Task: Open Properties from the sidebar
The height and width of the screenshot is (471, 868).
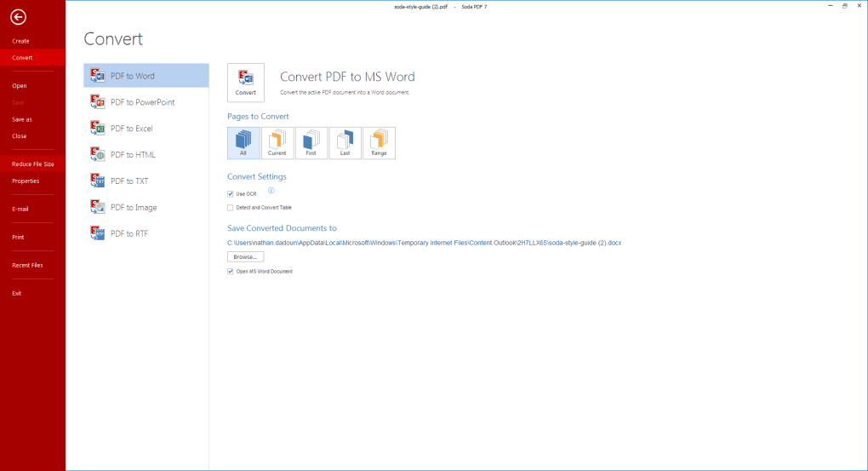Action: pos(26,181)
